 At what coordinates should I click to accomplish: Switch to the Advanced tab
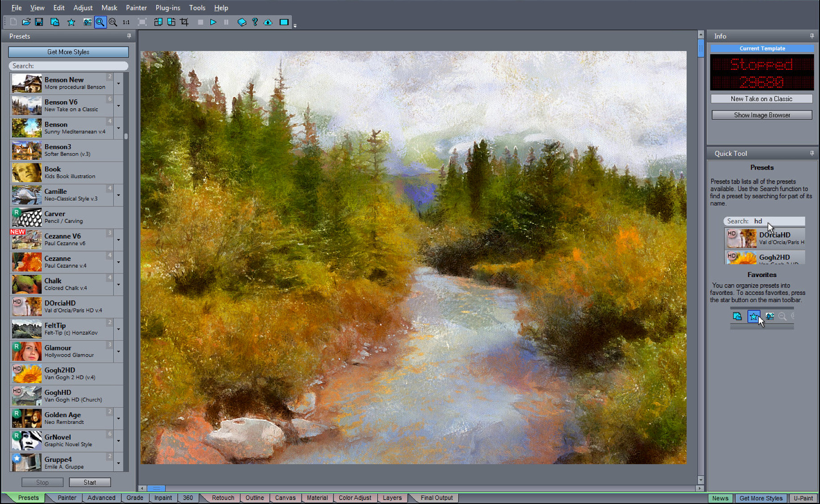pos(102,498)
